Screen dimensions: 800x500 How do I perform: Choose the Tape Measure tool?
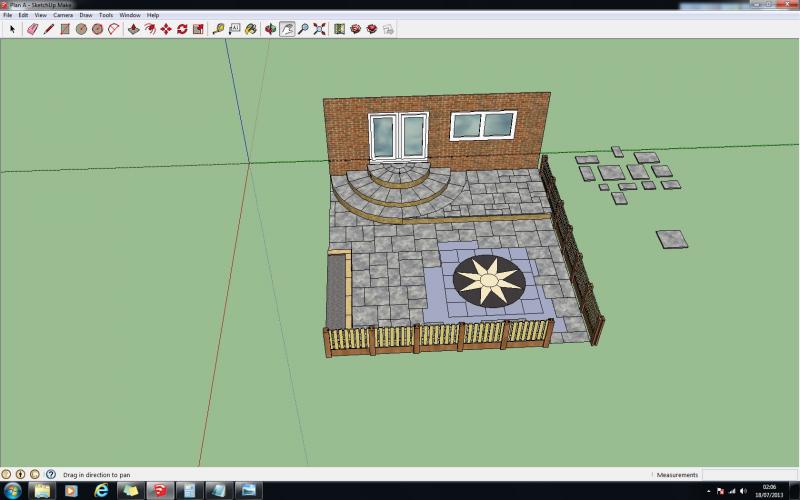point(218,29)
